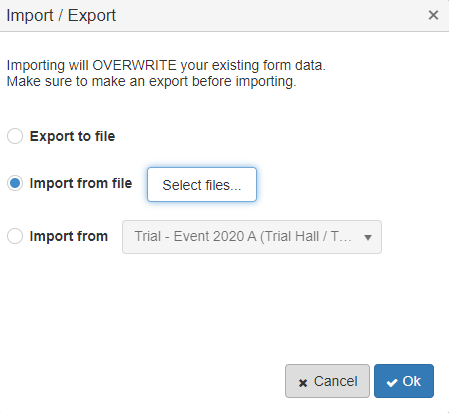Select the Export to file radio button
This screenshot has width=449, height=413.
[15, 136]
